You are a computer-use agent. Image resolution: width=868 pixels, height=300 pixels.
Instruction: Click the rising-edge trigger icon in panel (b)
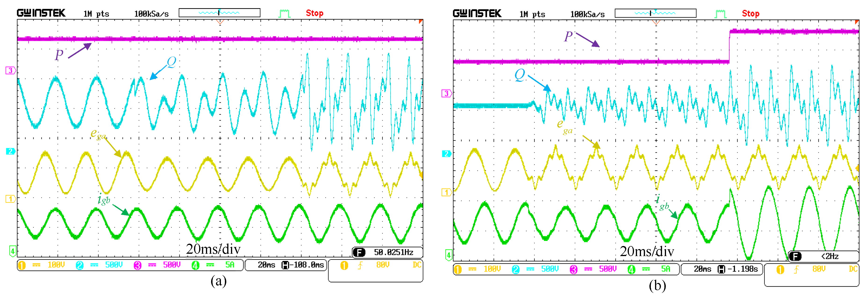(796, 269)
